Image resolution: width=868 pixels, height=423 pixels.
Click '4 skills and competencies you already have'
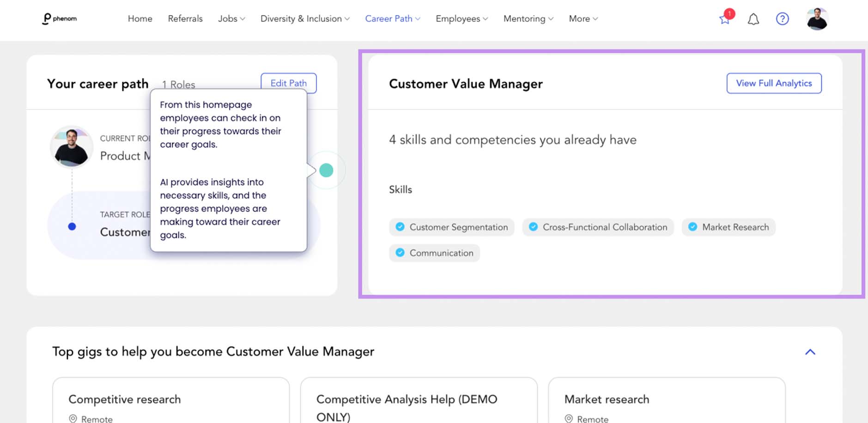(x=513, y=140)
